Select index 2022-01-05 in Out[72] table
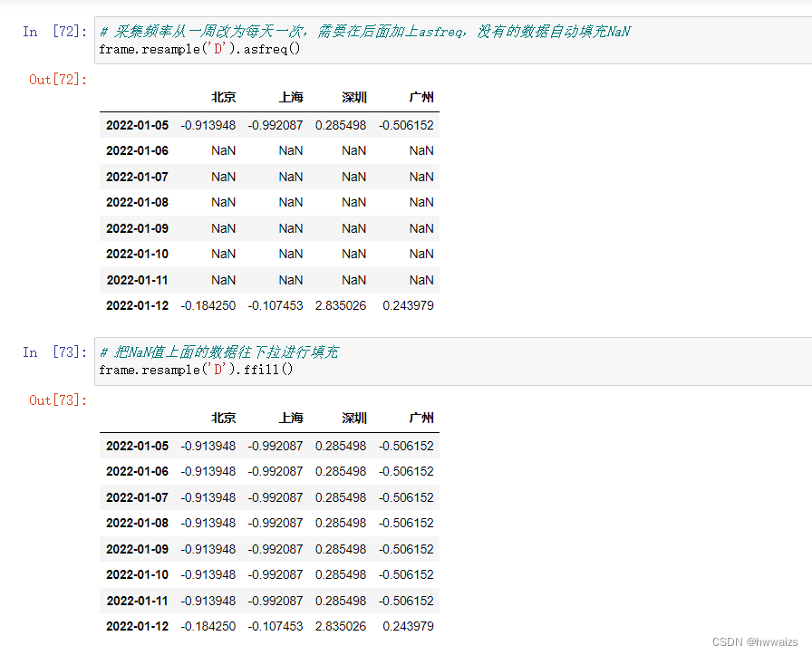The image size is (812, 655). click(x=137, y=125)
